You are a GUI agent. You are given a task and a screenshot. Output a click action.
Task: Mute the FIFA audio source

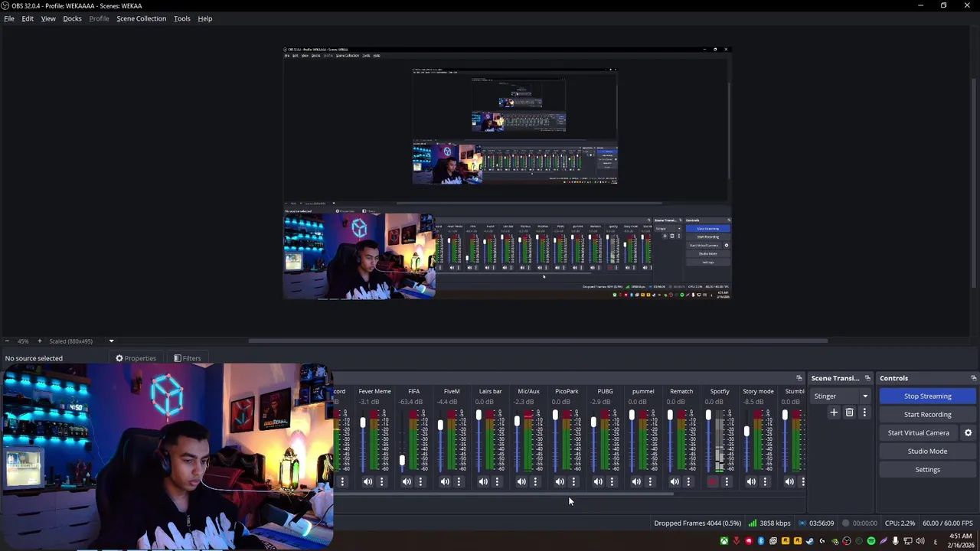(406, 481)
